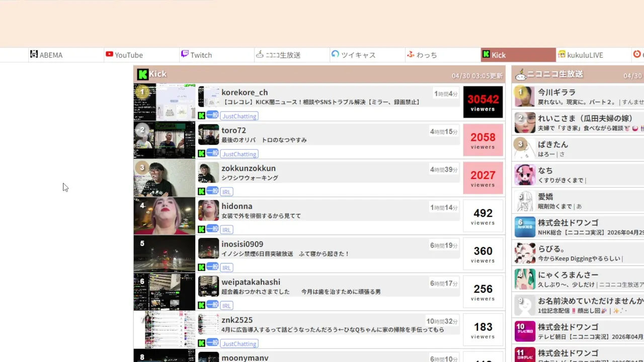Click NHK総合 channel thumbnail ranked 6
Screen dimensions: 644x362
coord(525,227)
